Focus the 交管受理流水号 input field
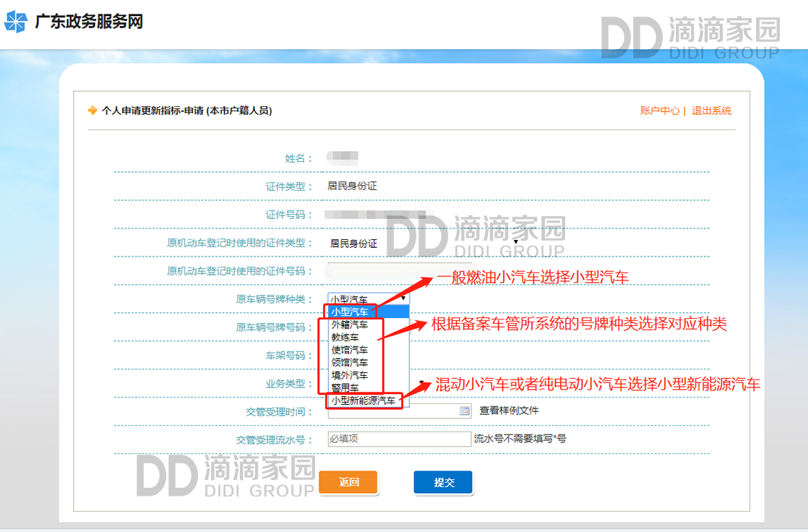This screenshot has height=532, width=808. (400, 439)
